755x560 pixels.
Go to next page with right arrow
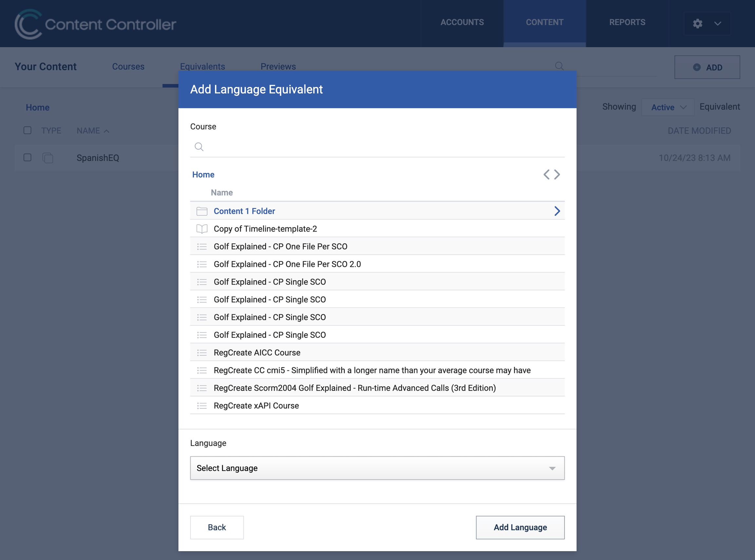pos(557,175)
